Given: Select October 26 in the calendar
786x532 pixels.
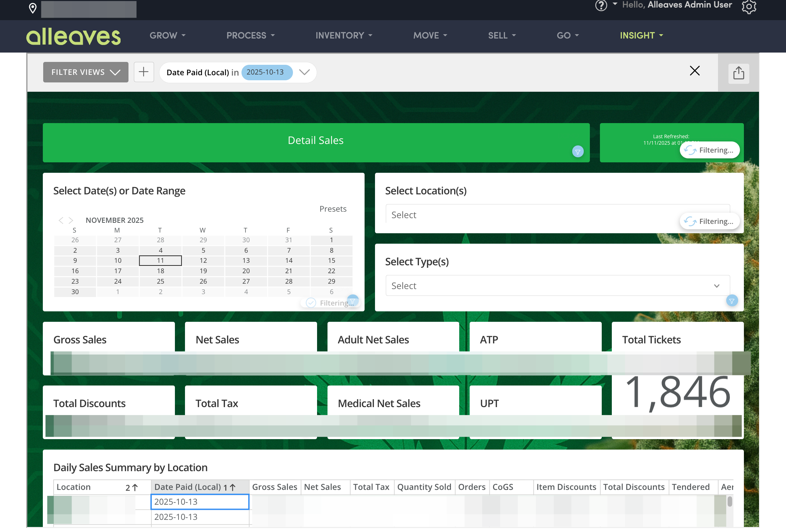Looking at the screenshot, I should (75, 240).
